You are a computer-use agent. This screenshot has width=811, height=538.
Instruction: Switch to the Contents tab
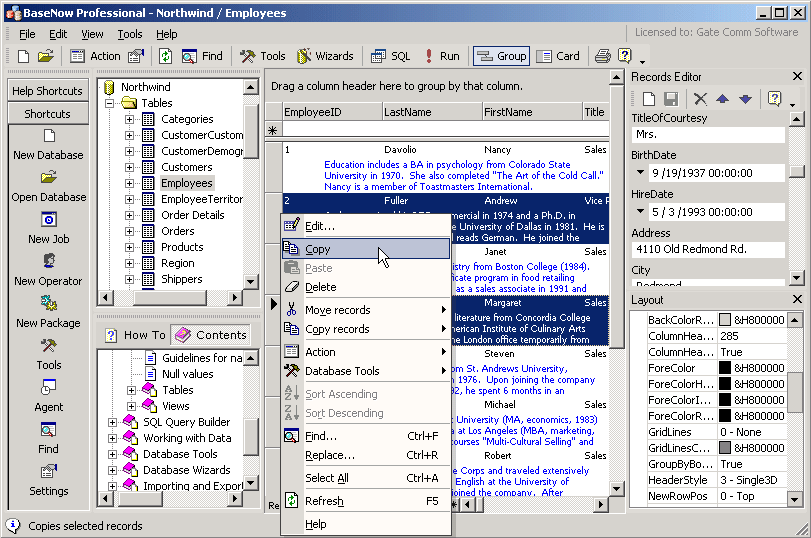click(x=211, y=335)
